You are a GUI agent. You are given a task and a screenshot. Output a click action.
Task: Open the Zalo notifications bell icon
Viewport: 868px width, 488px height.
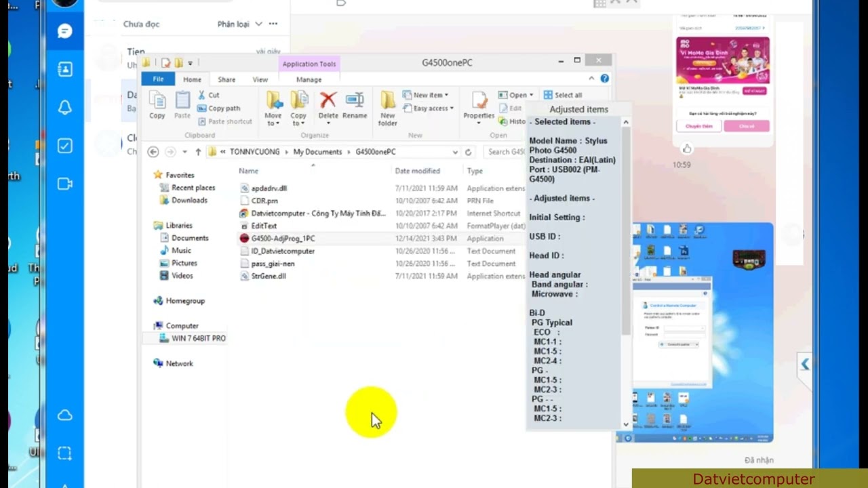(65, 107)
